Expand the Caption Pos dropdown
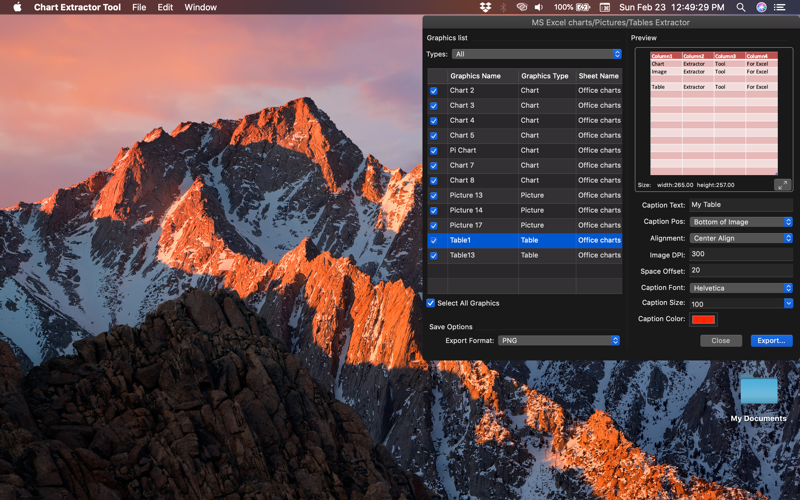 741,222
